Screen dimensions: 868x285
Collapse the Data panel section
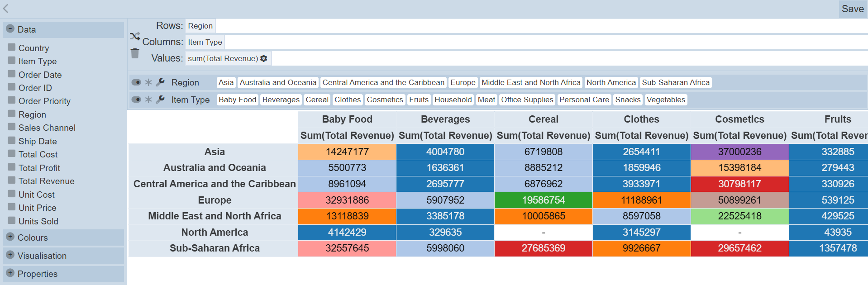[x=10, y=29]
